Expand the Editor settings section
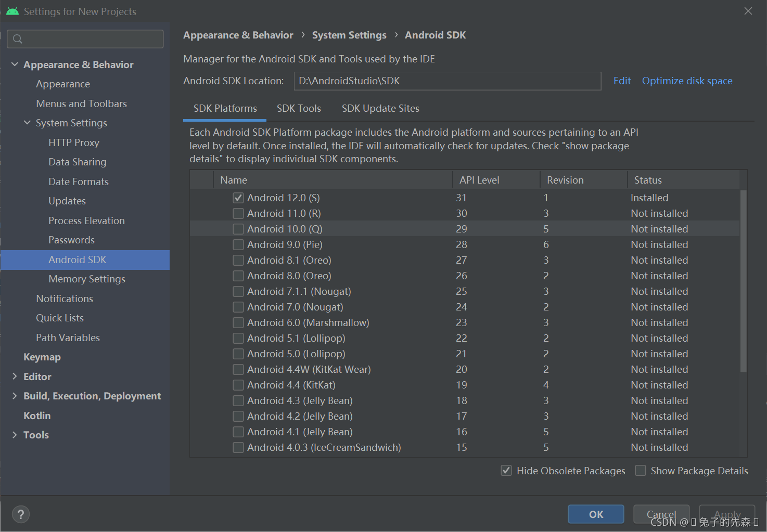The image size is (767, 532). point(15,377)
